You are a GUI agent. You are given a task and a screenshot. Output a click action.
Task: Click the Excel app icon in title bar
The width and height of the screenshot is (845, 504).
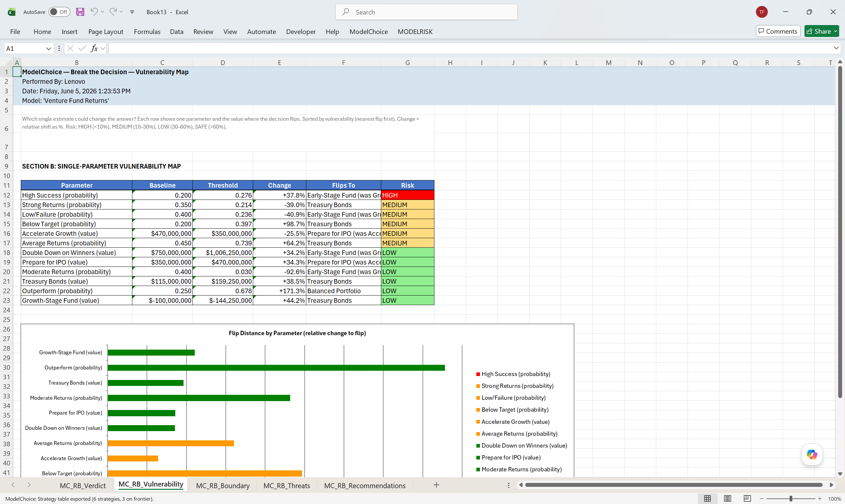coord(12,12)
